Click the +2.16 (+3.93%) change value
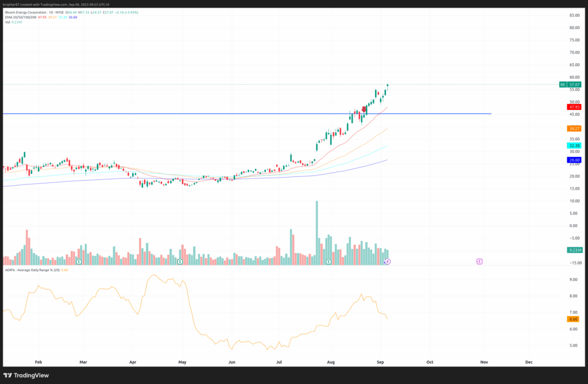The width and height of the screenshot is (588, 384). [127, 13]
